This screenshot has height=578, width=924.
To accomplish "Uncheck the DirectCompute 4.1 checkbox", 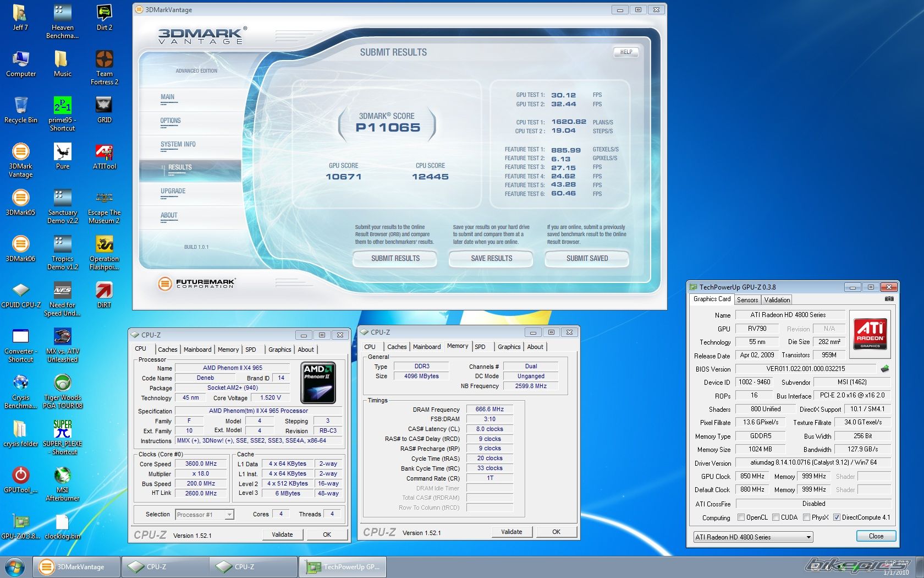I will tap(837, 517).
